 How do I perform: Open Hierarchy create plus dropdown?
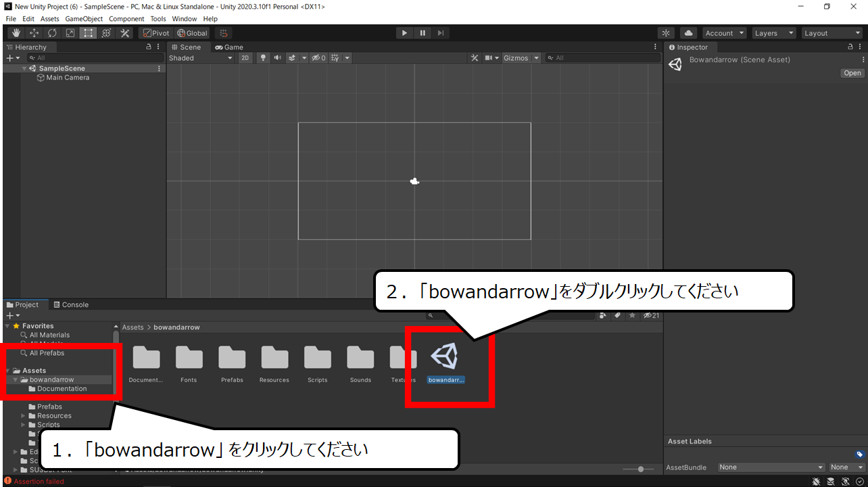tap(12, 58)
